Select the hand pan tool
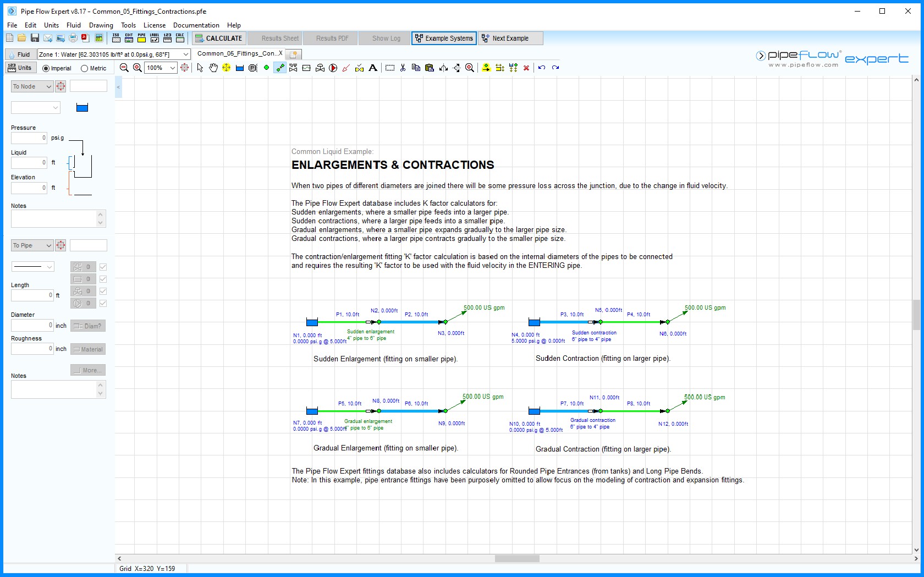This screenshot has height=577, width=924. coord(213,68)
